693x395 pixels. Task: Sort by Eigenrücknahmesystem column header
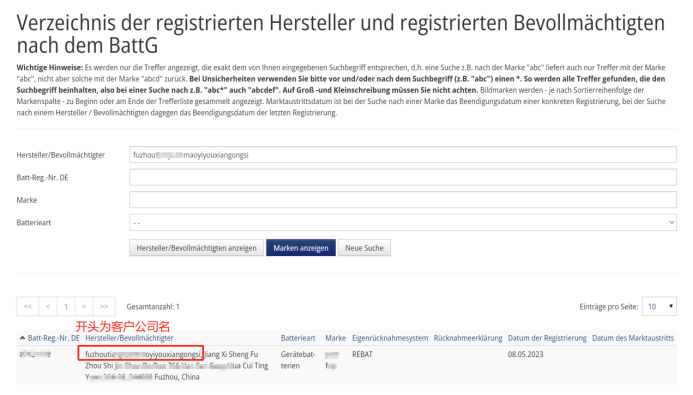[x=390, y=338]
